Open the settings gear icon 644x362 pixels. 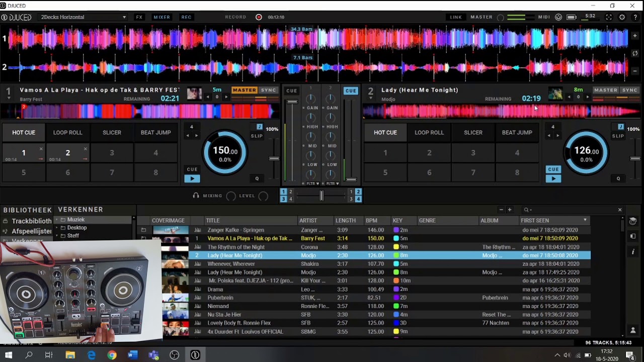pos(622,17)
